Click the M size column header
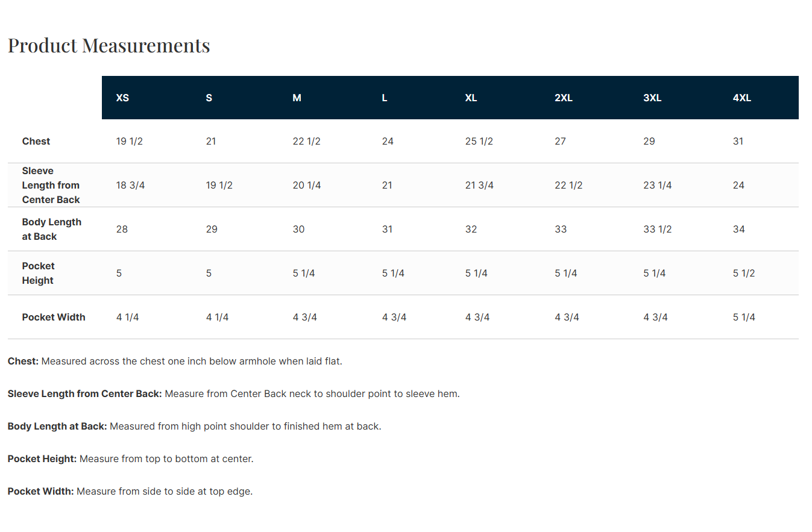Viewport: 812px width, 532px height. tap(297, 98)
